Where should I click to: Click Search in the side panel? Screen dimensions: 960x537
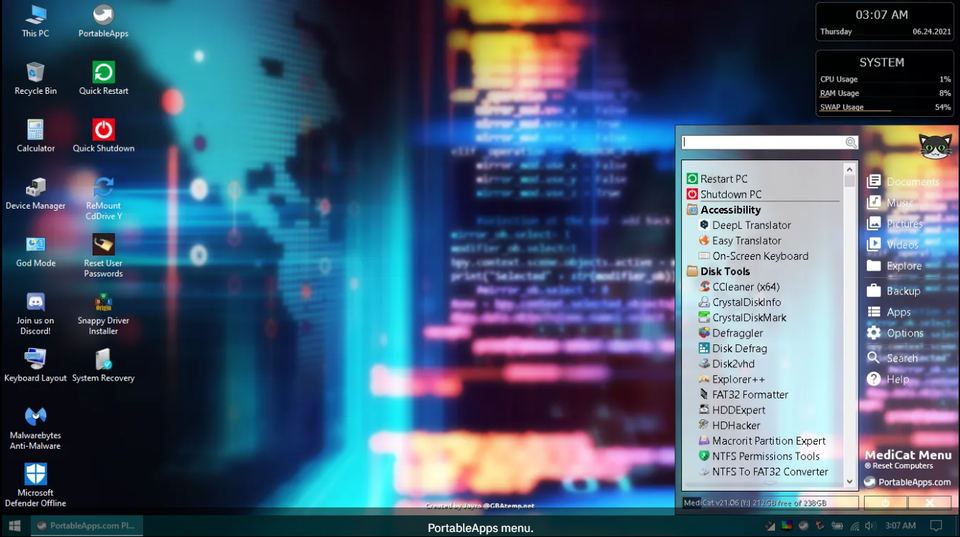click(x=893, y=358)
